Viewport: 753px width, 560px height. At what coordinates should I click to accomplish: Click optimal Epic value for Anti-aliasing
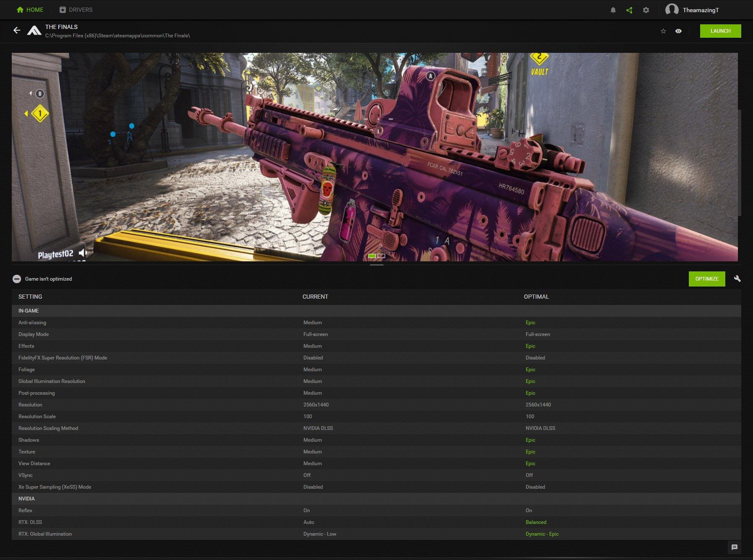click(530, 323)
